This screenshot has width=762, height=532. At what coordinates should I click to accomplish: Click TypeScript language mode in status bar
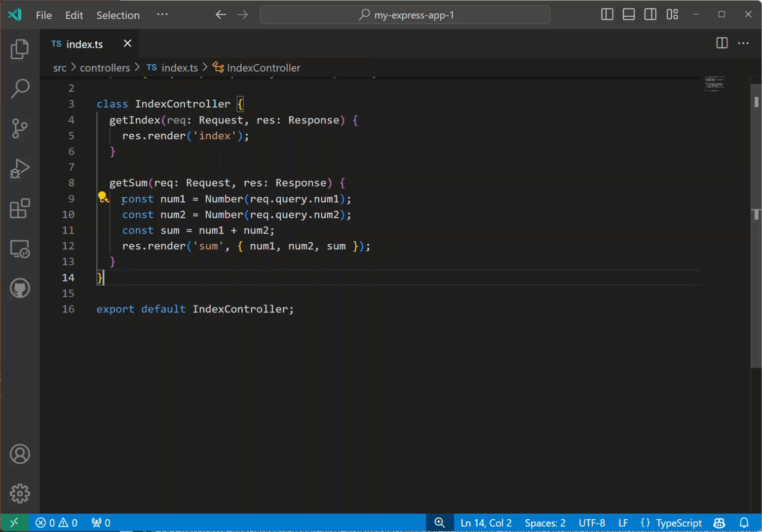(679, 522)
